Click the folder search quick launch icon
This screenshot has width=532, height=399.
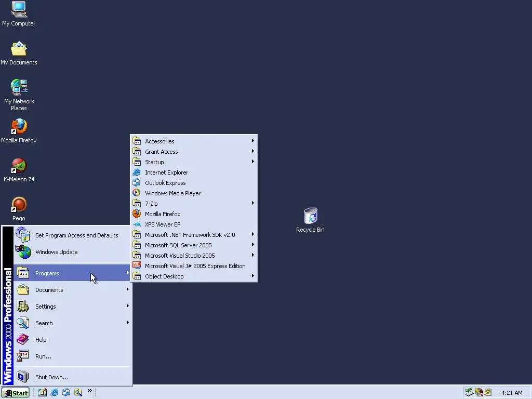pyautogui.click(x=78, y=393)
